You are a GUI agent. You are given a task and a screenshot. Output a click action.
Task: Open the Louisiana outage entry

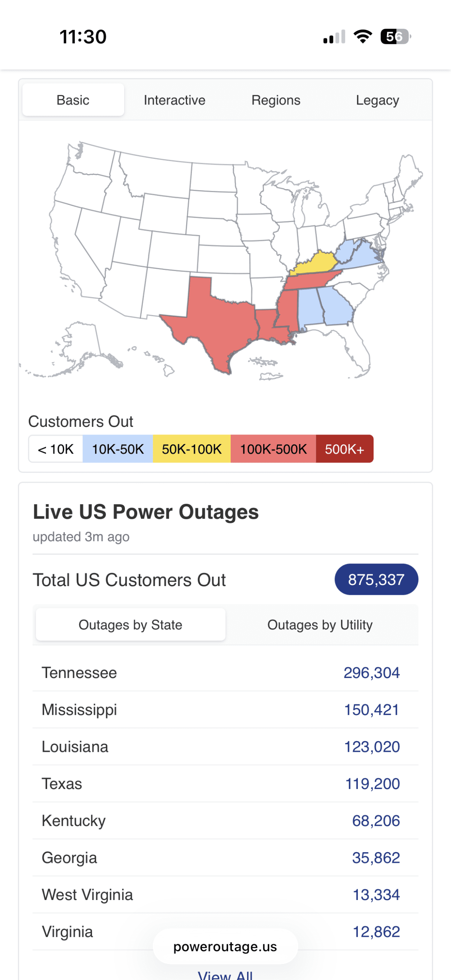[x=225, y=747]
